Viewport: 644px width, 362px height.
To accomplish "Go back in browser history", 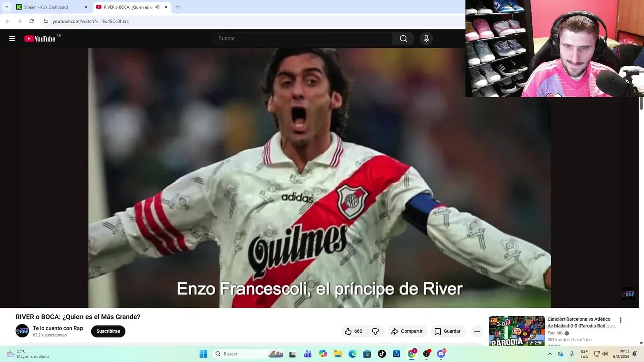I will coord(8,21).
